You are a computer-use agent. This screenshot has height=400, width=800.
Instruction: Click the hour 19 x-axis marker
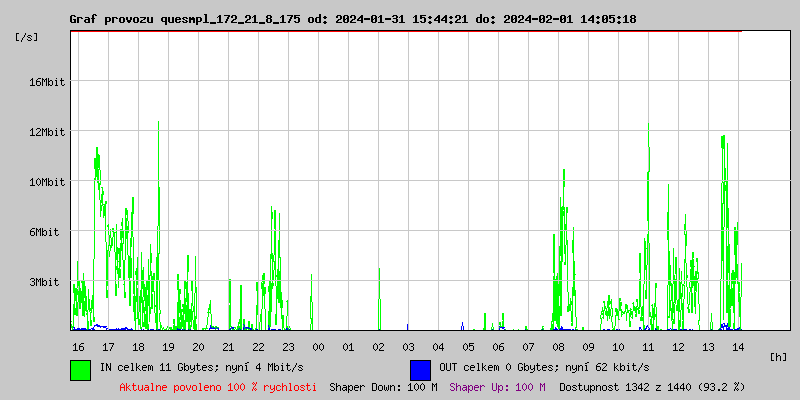[168, 347]
